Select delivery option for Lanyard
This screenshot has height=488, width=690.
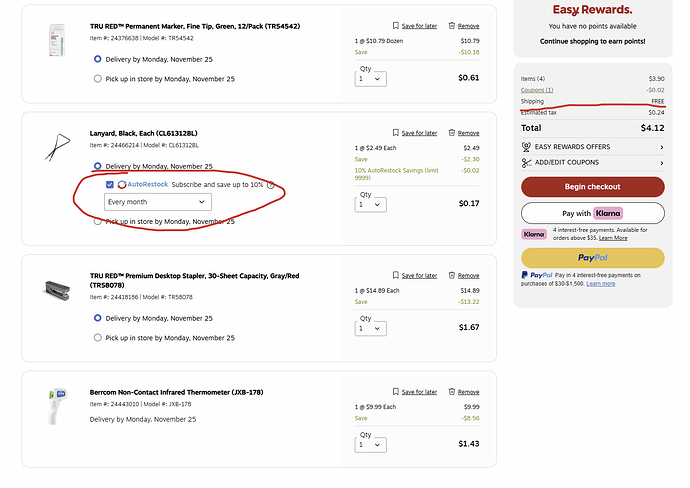pyautogui.click(x=98, y=166)
